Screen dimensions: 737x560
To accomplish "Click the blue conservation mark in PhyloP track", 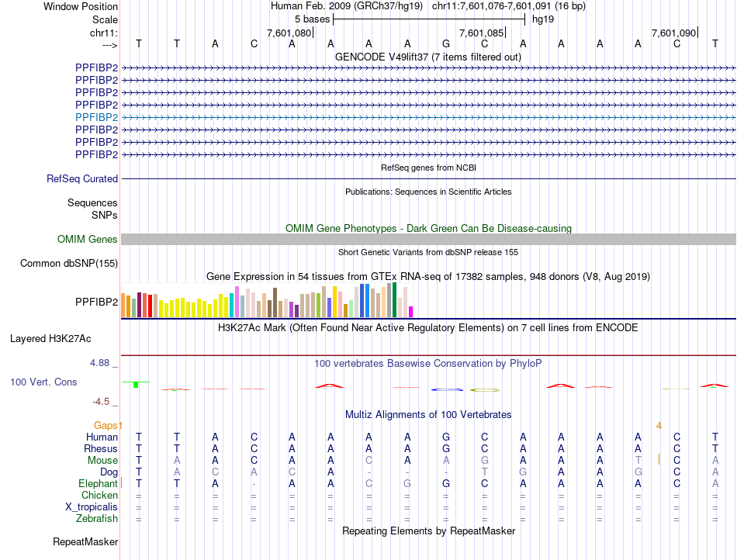I will (x=447, y=389).
